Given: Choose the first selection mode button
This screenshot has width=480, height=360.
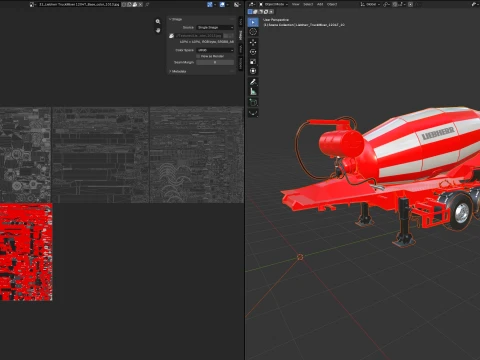Looking at the screenshot, I should pos(250,12).
